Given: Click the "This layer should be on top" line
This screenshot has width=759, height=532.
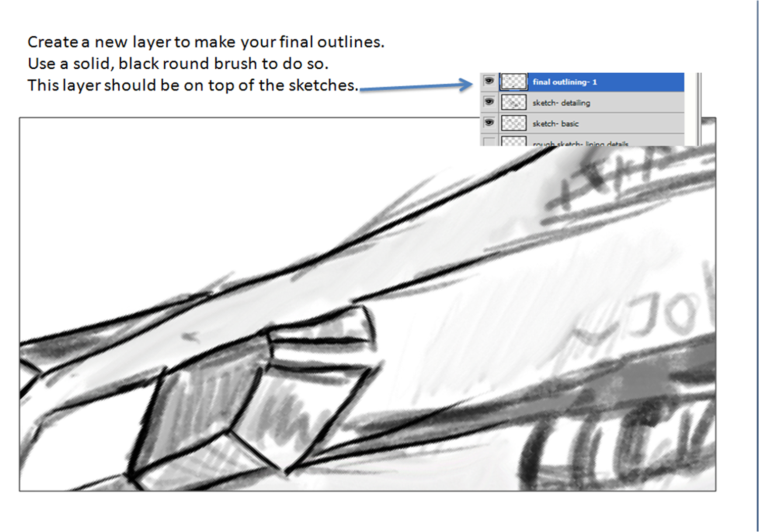Looking at the screenshot, I should click(x=193, y=85).
